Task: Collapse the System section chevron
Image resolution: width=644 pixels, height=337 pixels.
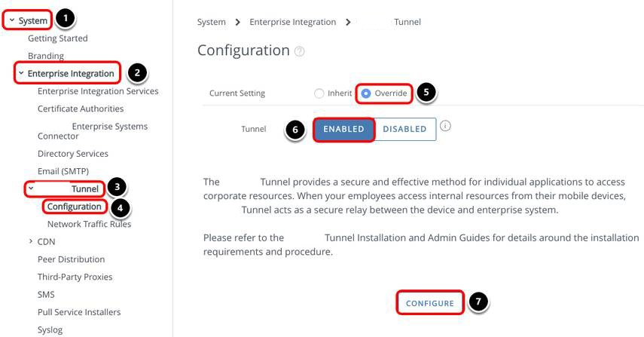Action: (11, 20)
